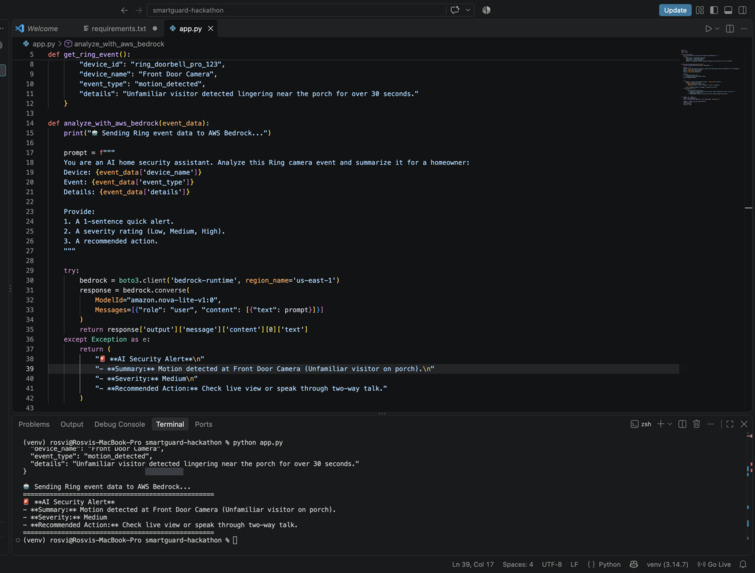The image size is (755, 573).
Task: Toggle the secondary sidebar visibility
Action: [742, 10]
